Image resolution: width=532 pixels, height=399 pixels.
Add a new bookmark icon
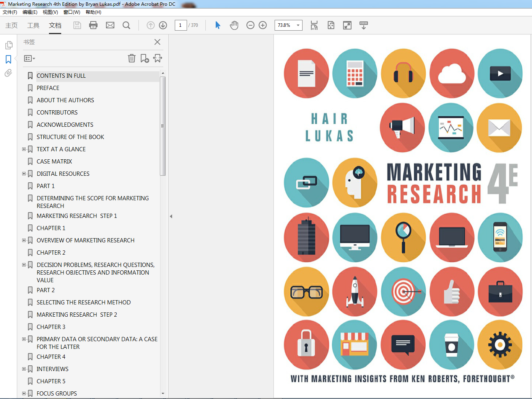click(145, 58)
